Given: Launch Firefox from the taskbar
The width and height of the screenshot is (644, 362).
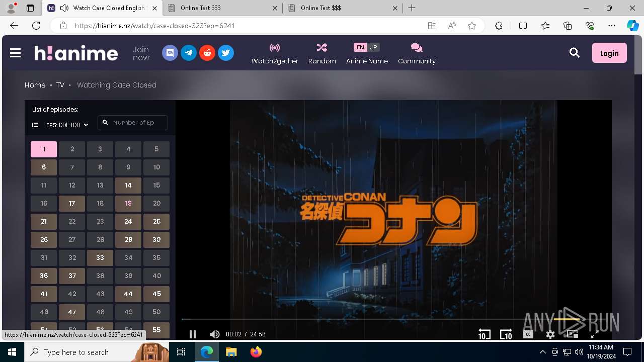Looking at the screenshot, I should (x=256, y=352).
